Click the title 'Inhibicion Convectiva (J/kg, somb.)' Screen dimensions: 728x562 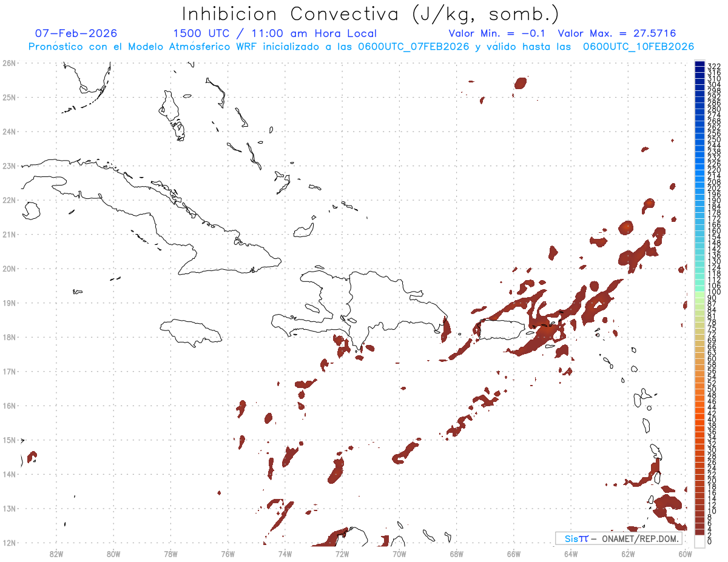click(370, 15)
